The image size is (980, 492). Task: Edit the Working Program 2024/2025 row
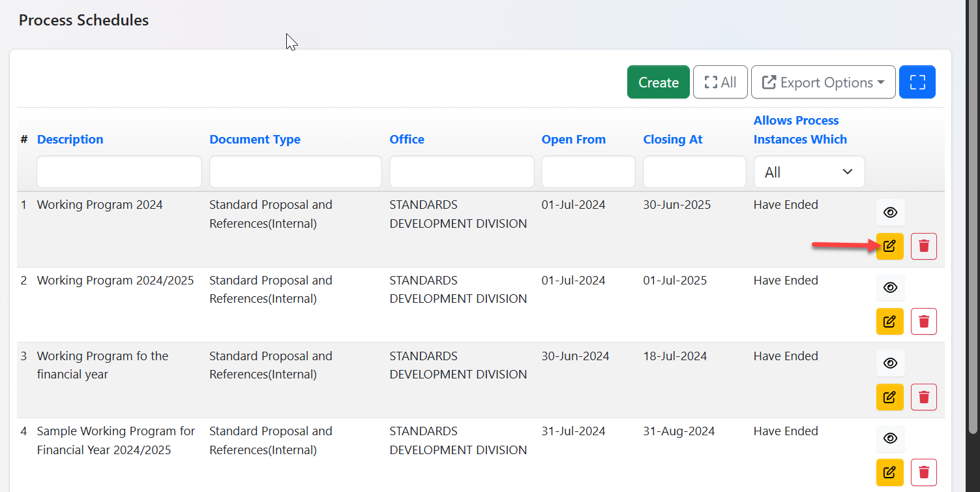[889, 321]
